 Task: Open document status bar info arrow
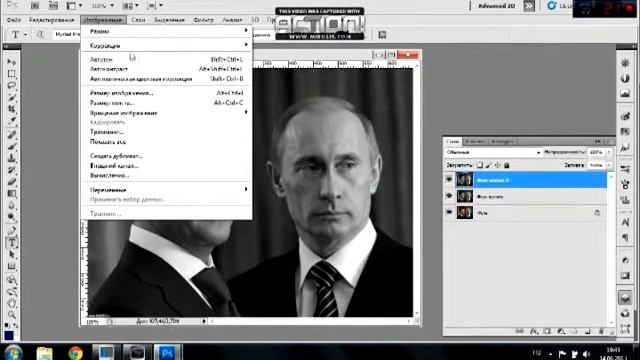click(204, 321)
